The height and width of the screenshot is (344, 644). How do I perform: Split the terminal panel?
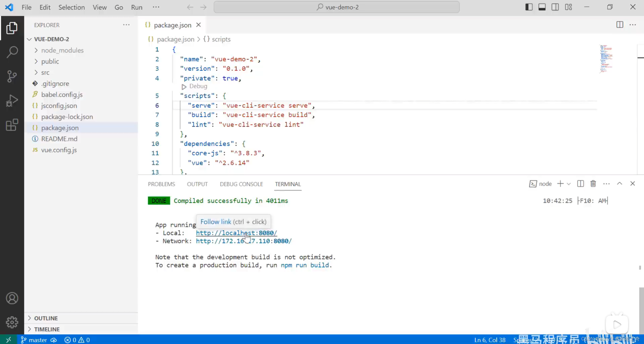click(x=580, y=184)
